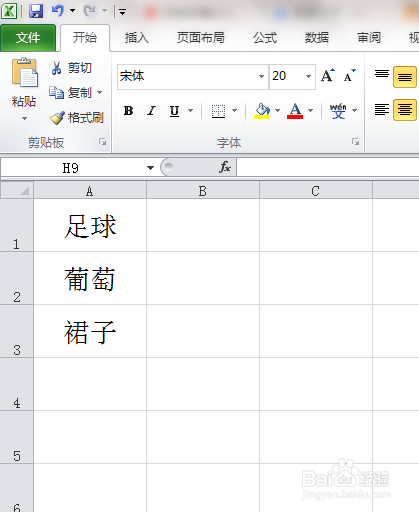Select column B header
419x512 pixels.
click(203, 191)
